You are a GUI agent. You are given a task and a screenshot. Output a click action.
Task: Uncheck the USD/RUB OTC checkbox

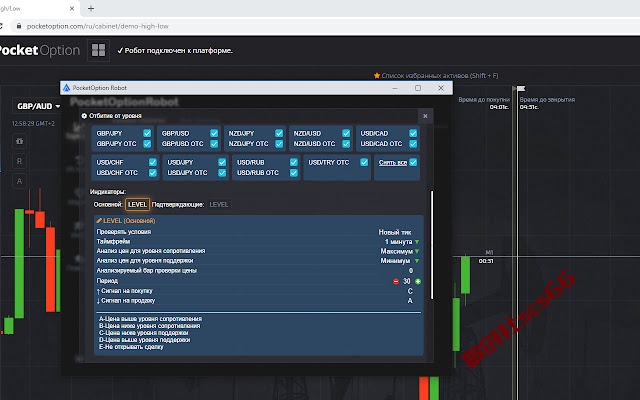point(293,173)
